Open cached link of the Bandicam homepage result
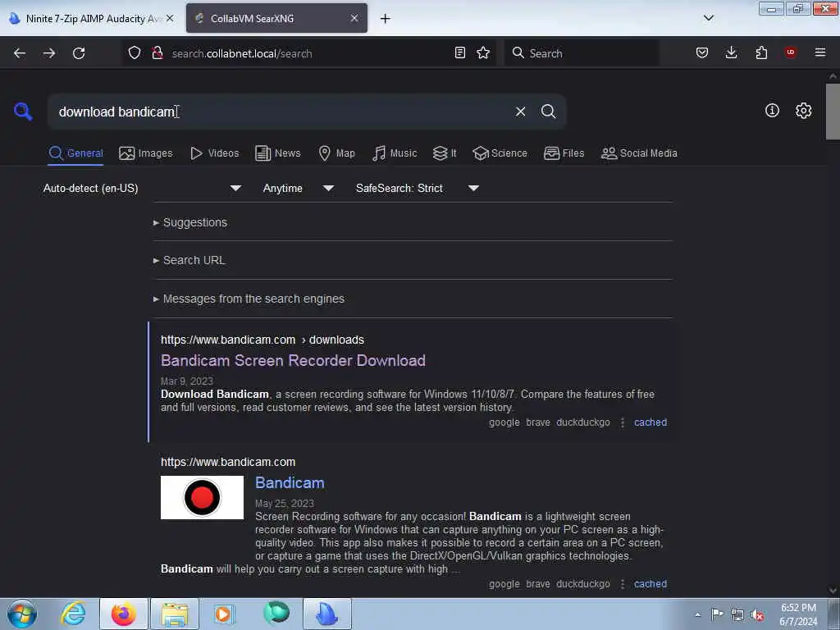 pos(651,584)
